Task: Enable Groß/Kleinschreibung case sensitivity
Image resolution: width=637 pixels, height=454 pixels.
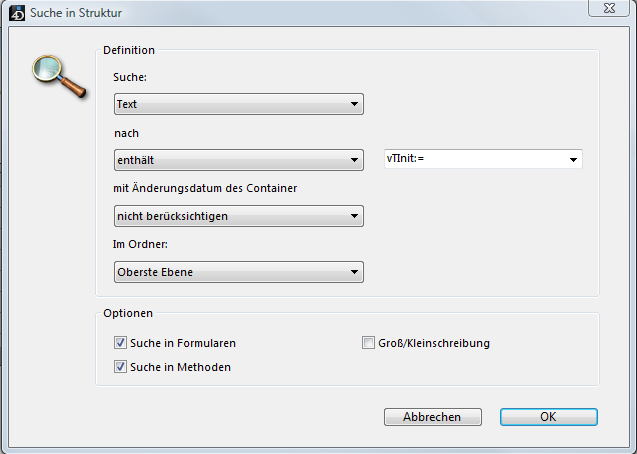Action: (368, 343)
